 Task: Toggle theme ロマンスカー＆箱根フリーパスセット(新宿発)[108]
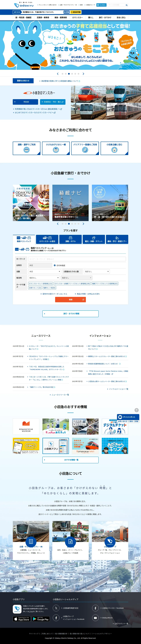click(x=72, y=284)
